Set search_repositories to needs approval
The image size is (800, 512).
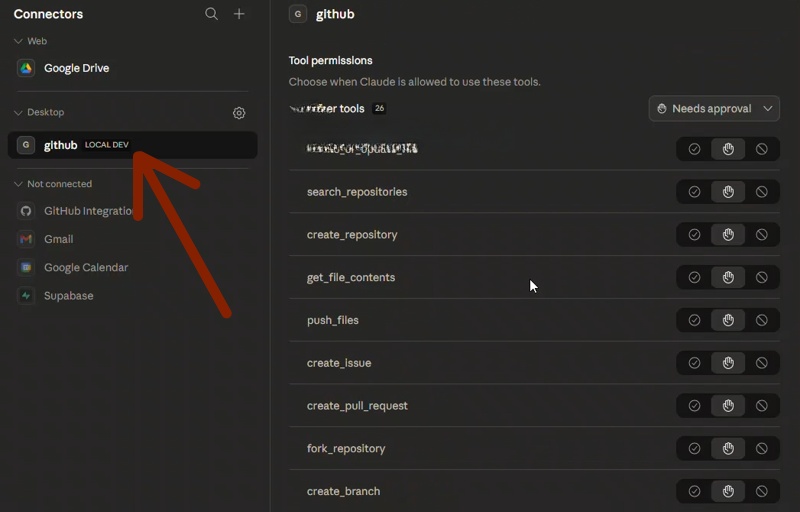pyautogui.click(x=728, y=192)
